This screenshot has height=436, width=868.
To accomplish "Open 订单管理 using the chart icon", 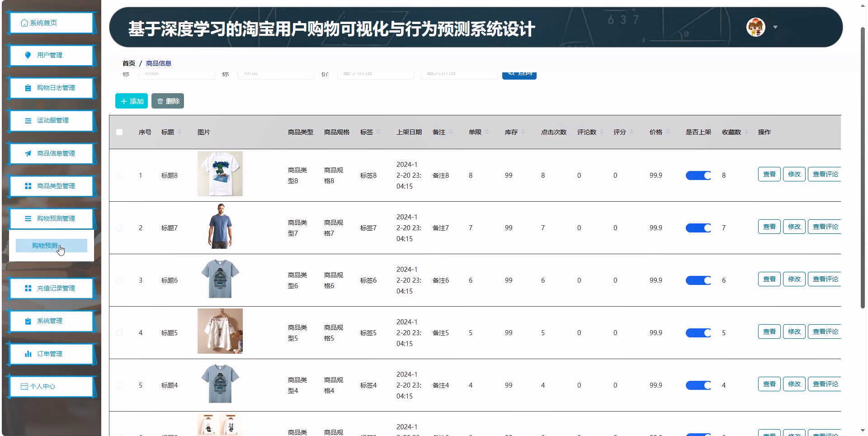I will tap(27, 354).
